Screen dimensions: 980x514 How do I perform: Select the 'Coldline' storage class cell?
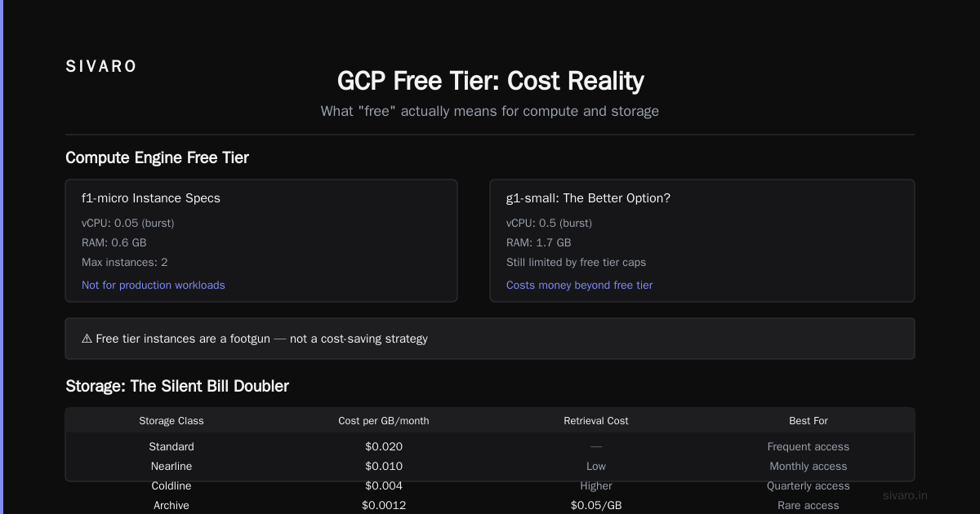(171, 486)
